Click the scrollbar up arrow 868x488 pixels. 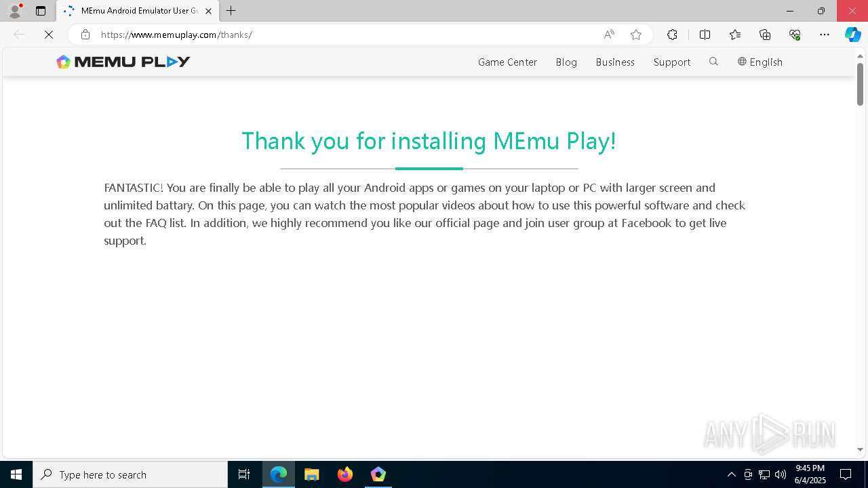[860, 55]
